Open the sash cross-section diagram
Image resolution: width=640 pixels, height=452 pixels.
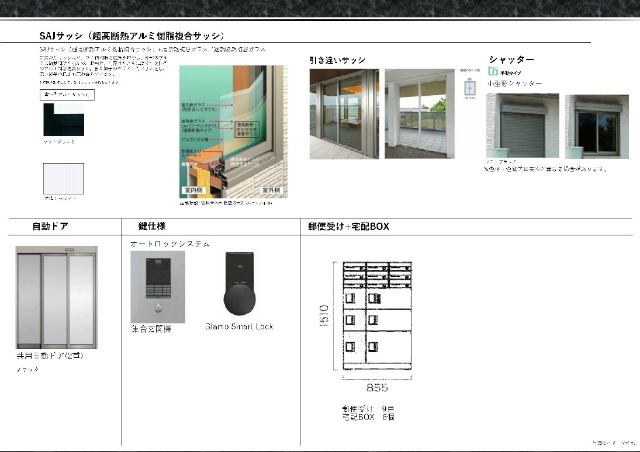coord(231,130)
